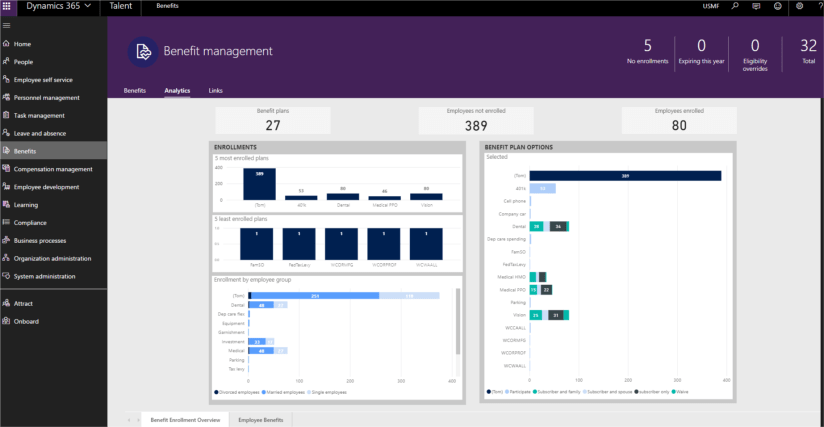
Task: Open search with magnifier icon
Action: 735,6
